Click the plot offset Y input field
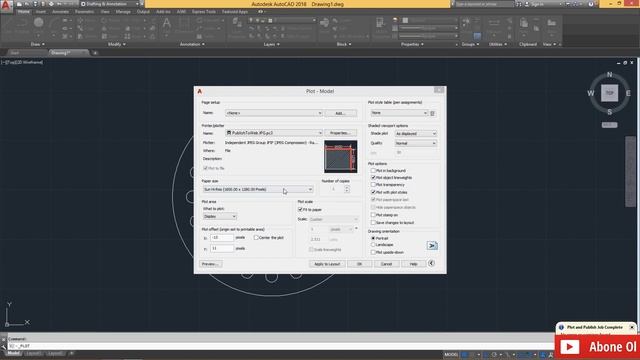The height and width of the screenshot is (360, 640). [x=222, y=248]
